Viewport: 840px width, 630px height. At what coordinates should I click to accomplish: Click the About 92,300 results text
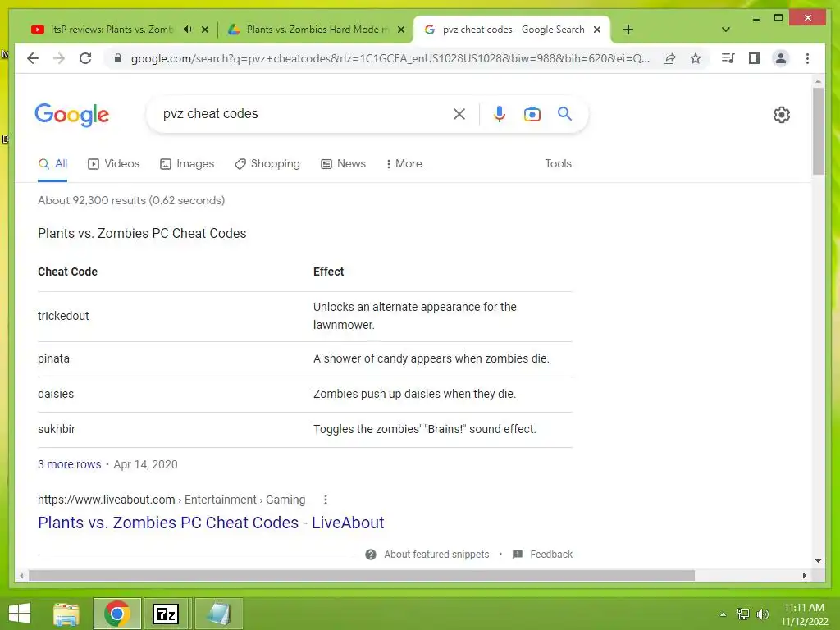point(131,200)
